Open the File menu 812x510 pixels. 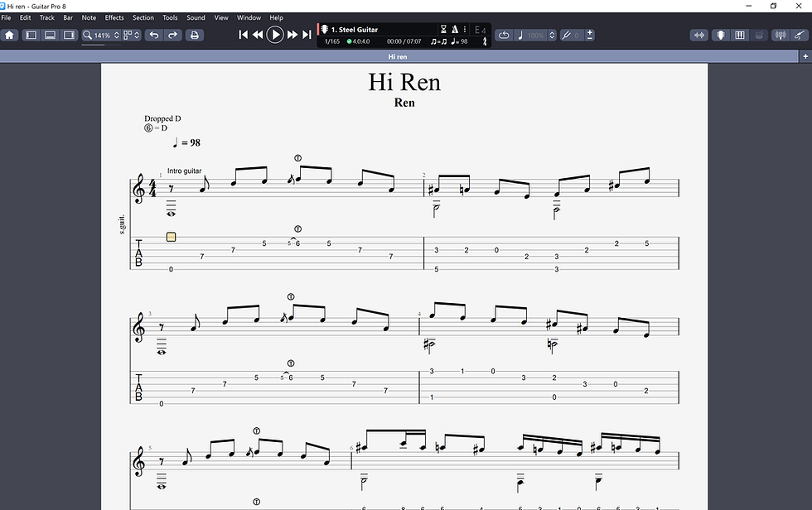7,17
